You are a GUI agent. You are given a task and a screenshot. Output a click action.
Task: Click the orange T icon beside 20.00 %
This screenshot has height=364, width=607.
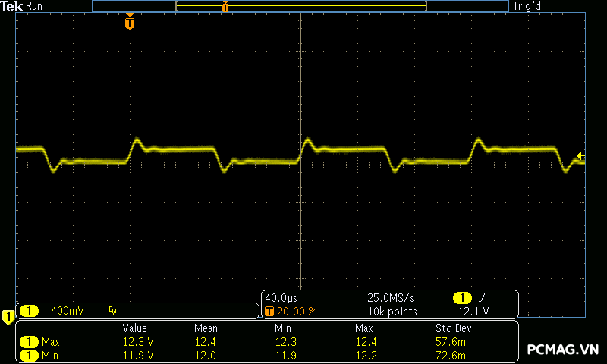(x=269, y=312)
